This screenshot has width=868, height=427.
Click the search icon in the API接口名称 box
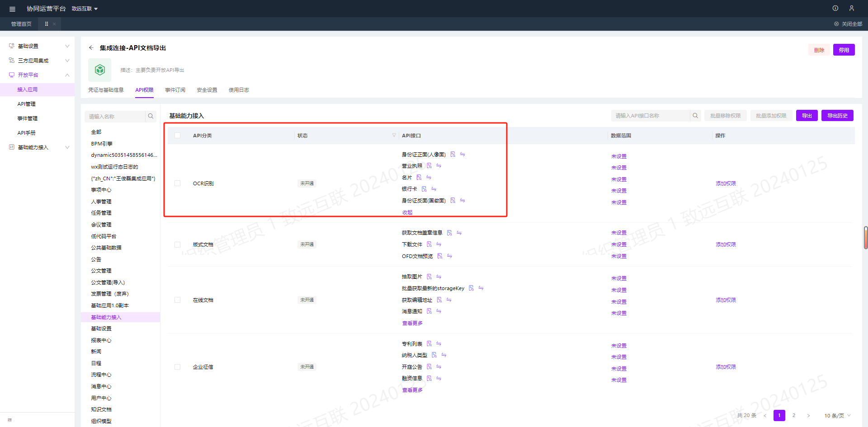[695, 116]
